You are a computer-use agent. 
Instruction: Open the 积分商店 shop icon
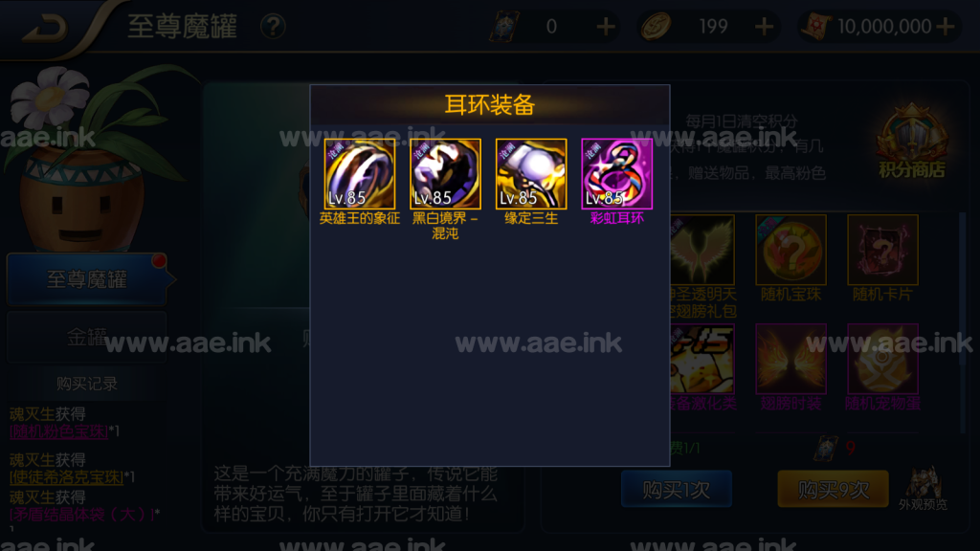pos(912,143)
